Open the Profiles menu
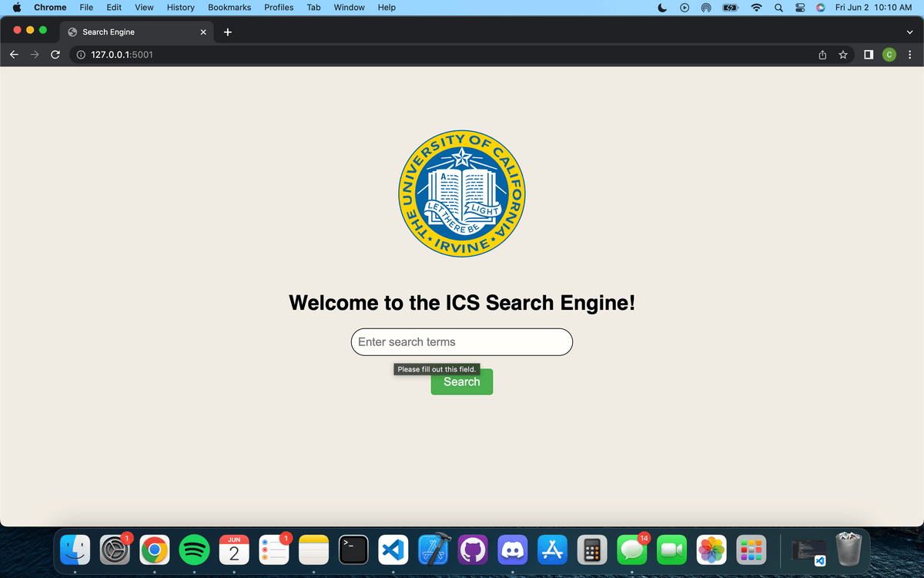Viewport: 924px width, 578px height. (x=279, y=8)
